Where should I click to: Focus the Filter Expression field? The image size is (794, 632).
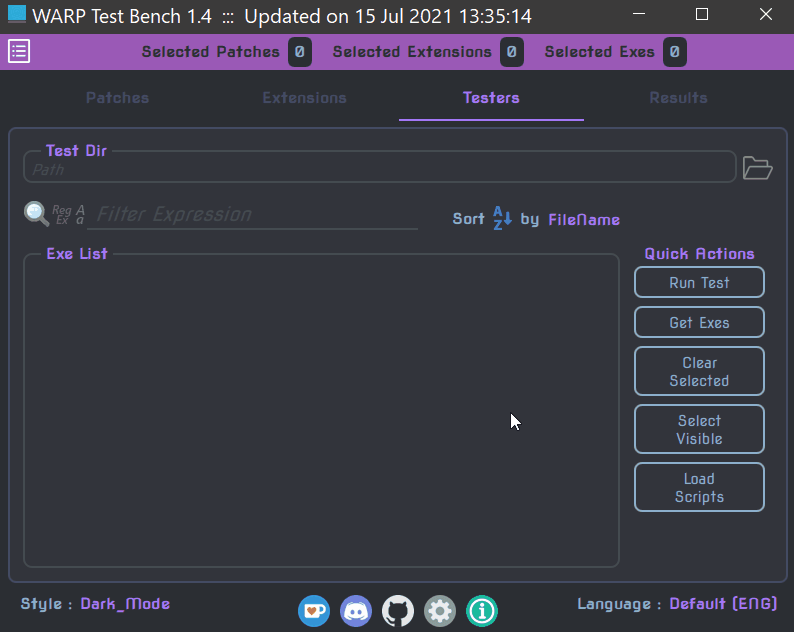pos(252,215)
